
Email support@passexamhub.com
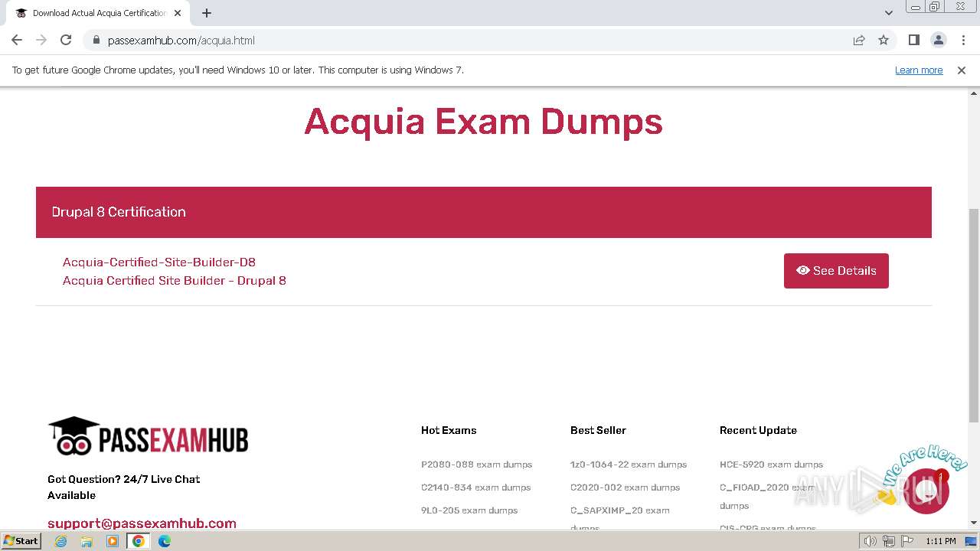click(x=142, y=523)
